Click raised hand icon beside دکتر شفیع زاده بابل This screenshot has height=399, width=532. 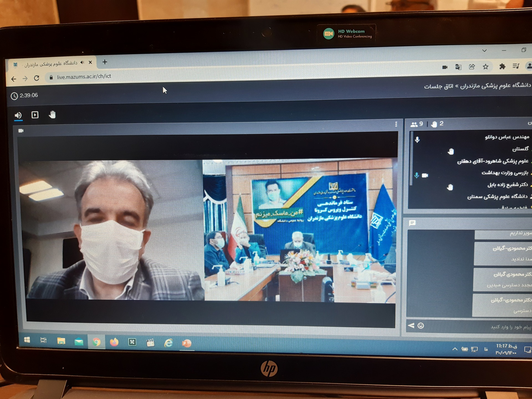click(450, 187)
